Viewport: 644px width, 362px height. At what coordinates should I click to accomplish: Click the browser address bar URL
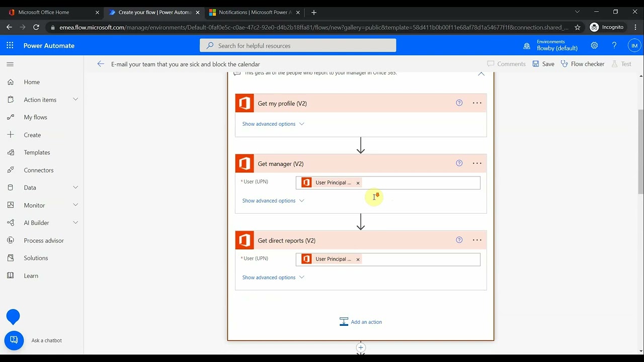click(314, 27)
